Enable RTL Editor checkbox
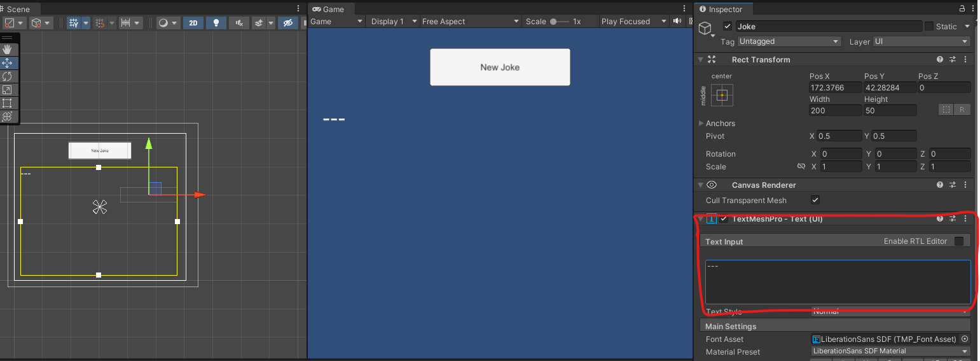The width and height of the screenshot is (980, 361). (x=959, y=241)
